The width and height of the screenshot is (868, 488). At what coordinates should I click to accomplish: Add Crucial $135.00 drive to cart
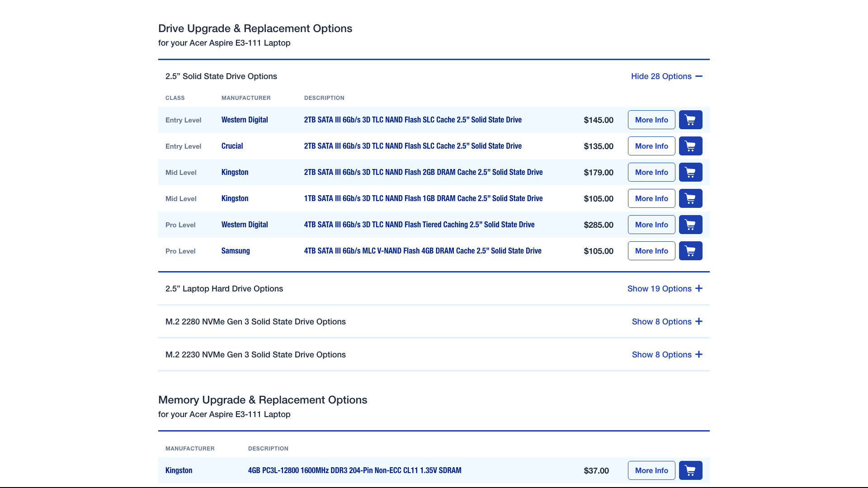pyautogui.click(x=690, y=146)
